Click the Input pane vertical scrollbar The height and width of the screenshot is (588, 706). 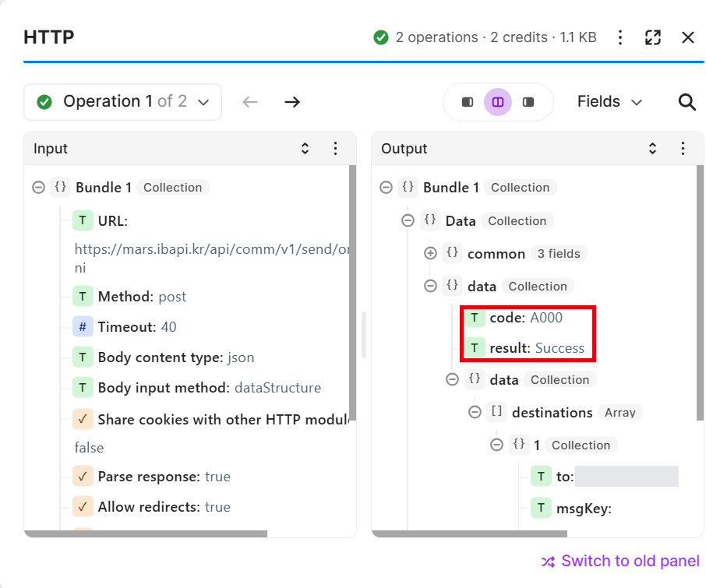(x=352, y=292)
